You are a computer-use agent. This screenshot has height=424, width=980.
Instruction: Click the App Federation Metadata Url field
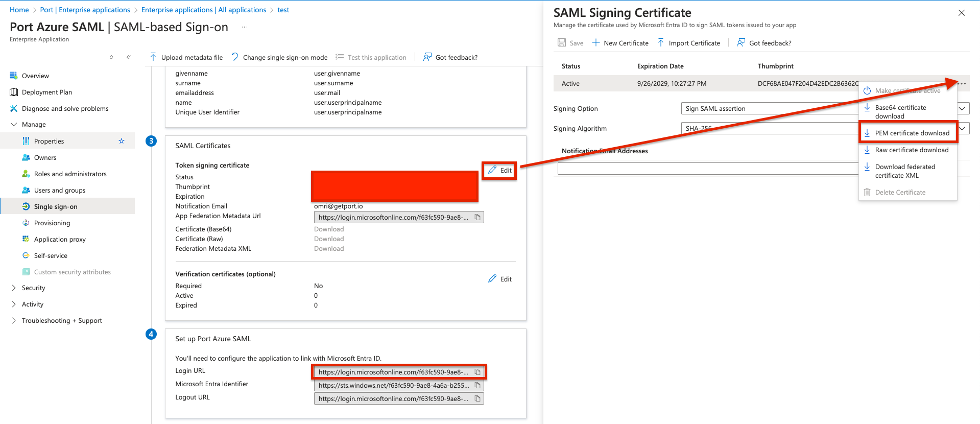(x=399, y=217)
